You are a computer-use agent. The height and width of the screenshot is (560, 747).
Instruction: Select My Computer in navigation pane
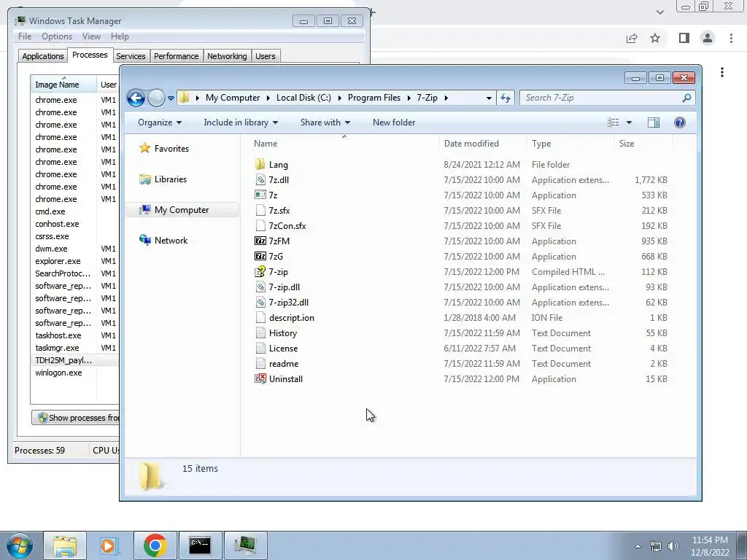pos(182,210)
